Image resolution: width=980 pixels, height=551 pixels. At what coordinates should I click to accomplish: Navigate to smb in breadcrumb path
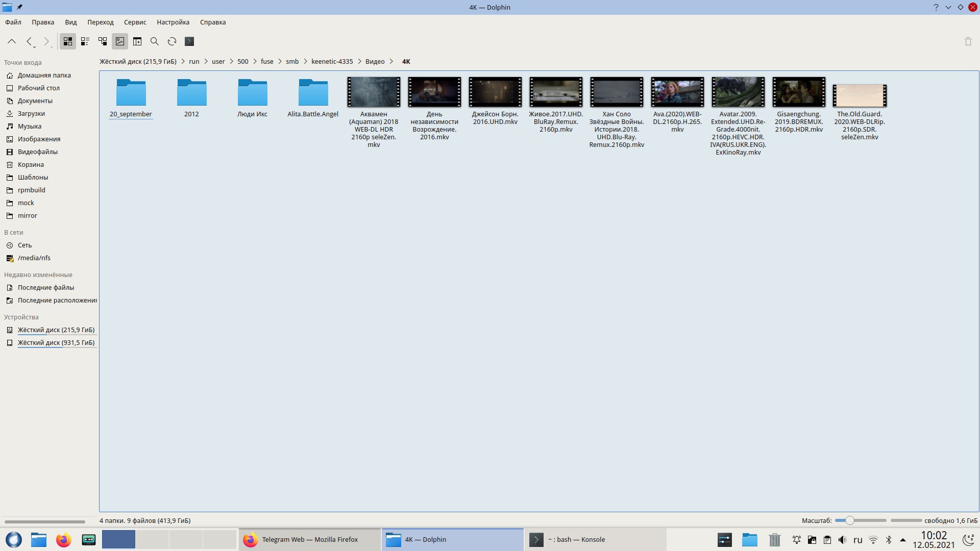(x=292, y=61)
